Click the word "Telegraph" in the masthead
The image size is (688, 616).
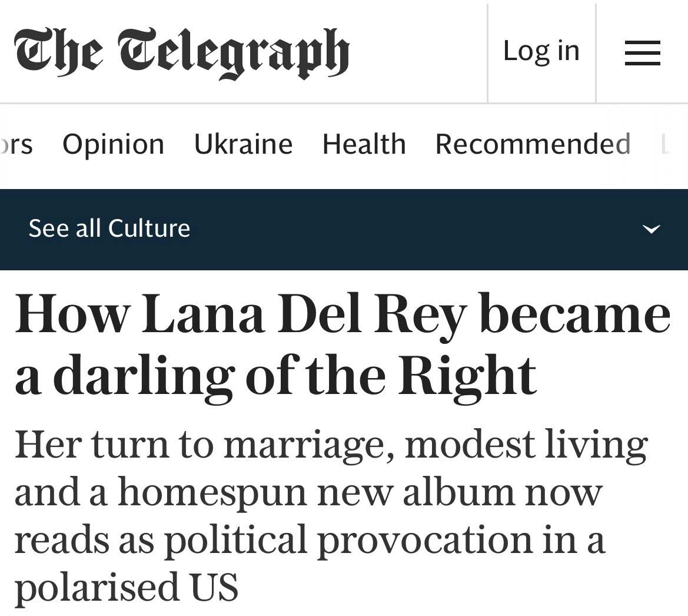(234, 53)
